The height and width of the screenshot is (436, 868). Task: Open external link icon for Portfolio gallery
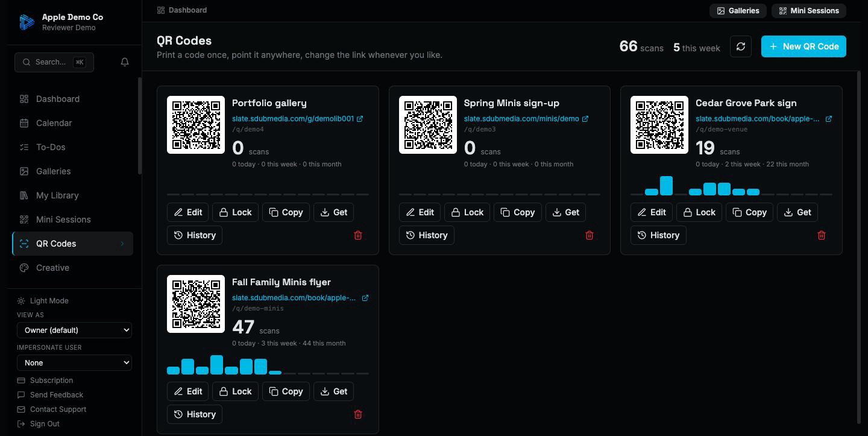(x=360, y=119)
